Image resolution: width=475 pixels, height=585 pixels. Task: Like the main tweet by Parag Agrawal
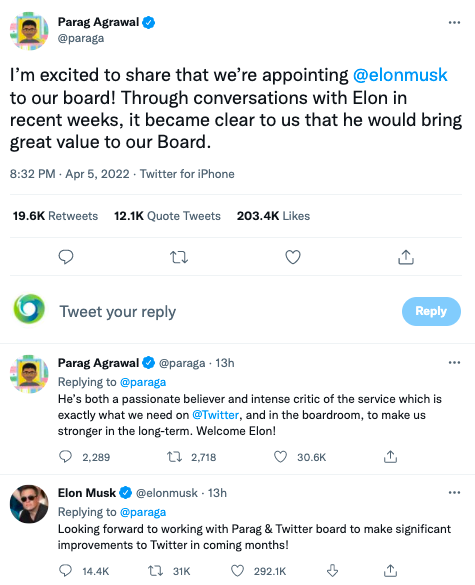point(293,257)
